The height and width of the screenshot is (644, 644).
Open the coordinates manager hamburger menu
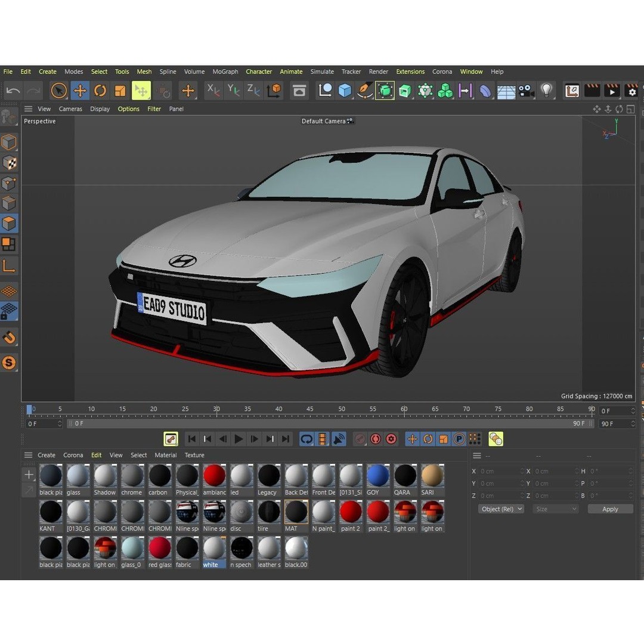click(x=477, y=456)
